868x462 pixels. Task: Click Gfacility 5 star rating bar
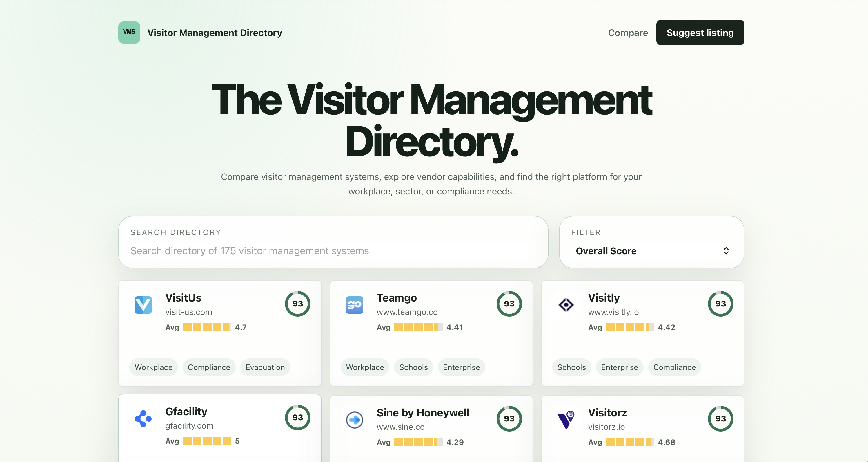[207, 441]
